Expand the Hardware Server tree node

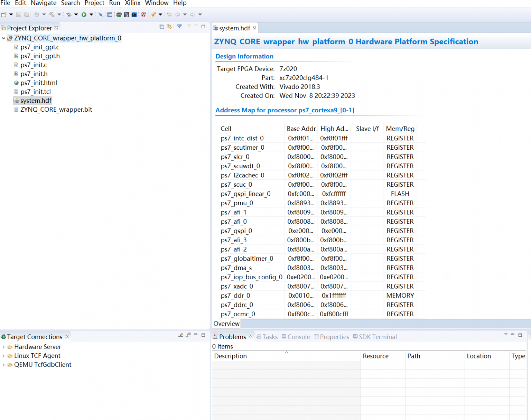click(x=3, y=347)
